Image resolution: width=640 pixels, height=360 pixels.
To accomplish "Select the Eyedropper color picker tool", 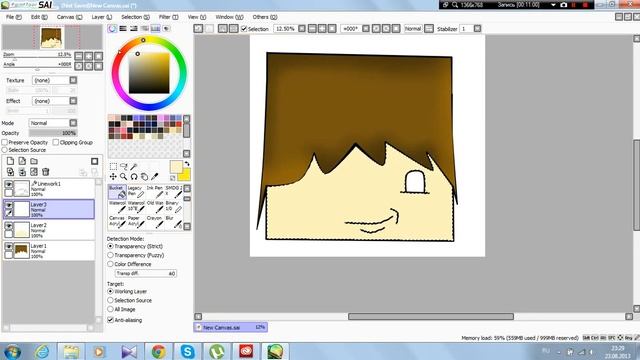I will pos(154,177).
